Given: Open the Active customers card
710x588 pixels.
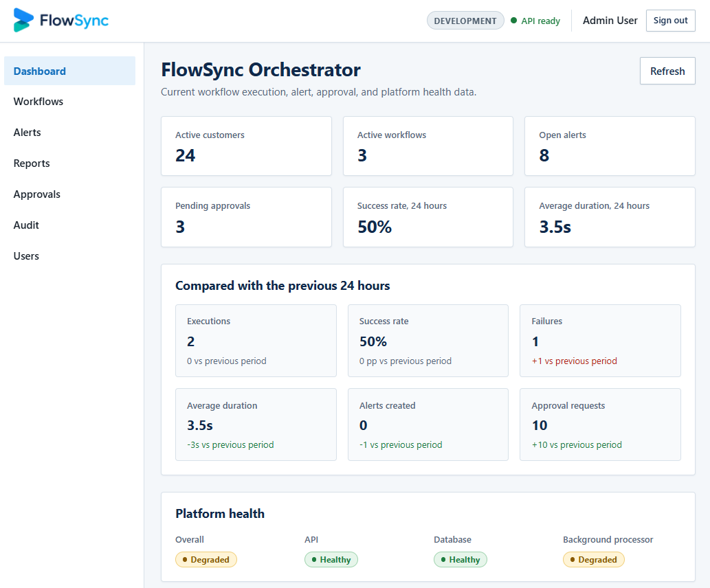Looking at the screenshot, I should click(x=246, y=146).
